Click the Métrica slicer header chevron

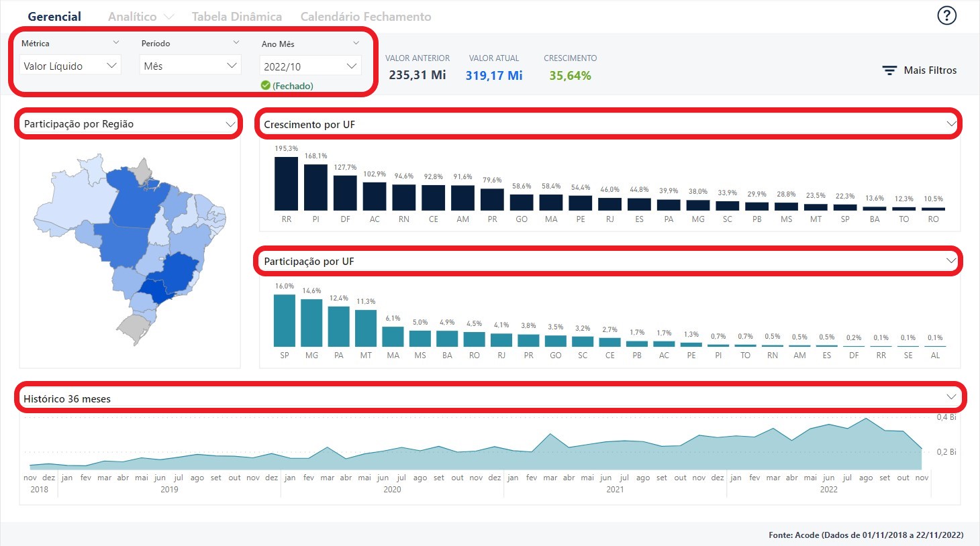[x=115, y=43]
